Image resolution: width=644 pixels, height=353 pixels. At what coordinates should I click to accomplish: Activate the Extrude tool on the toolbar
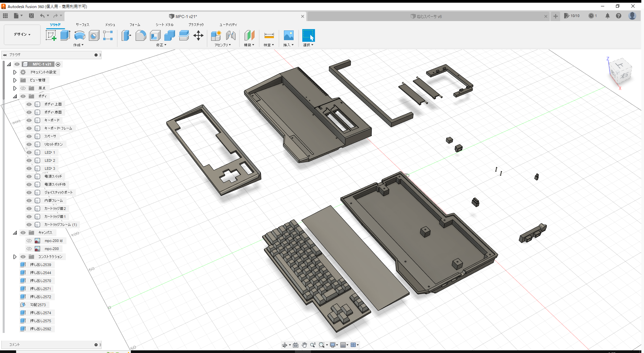pyautogui.click(x=65, y=35)
